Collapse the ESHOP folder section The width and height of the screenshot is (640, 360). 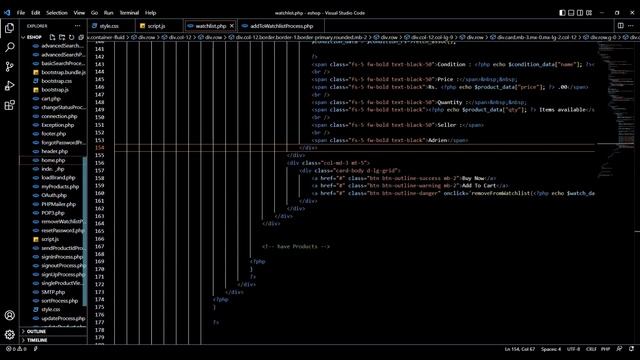(34, 37)
